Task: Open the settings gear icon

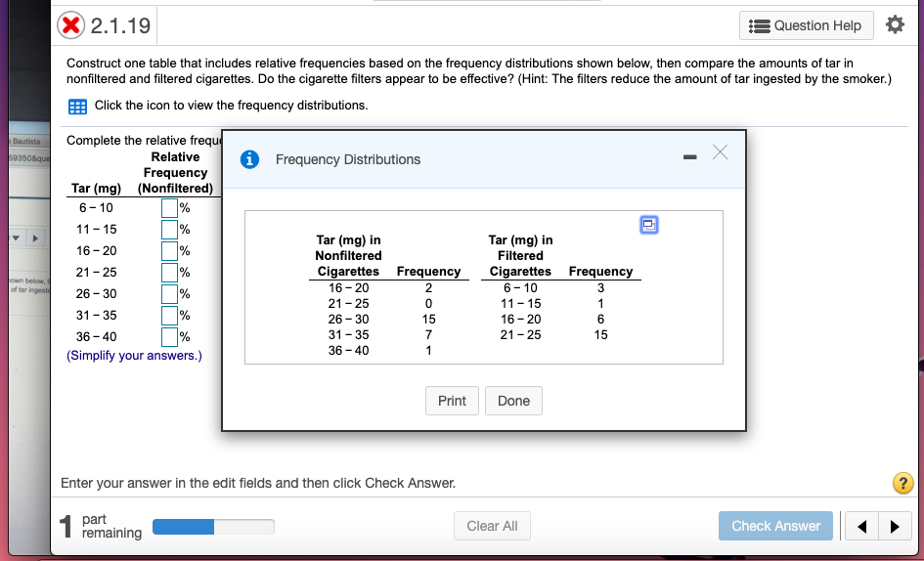Action: tap(895, 24)
